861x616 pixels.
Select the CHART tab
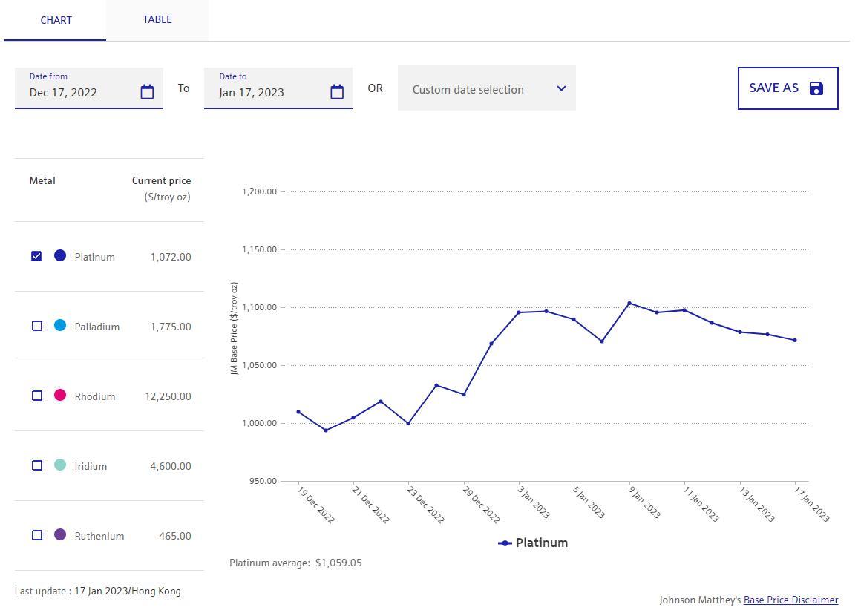click(56, 20)
